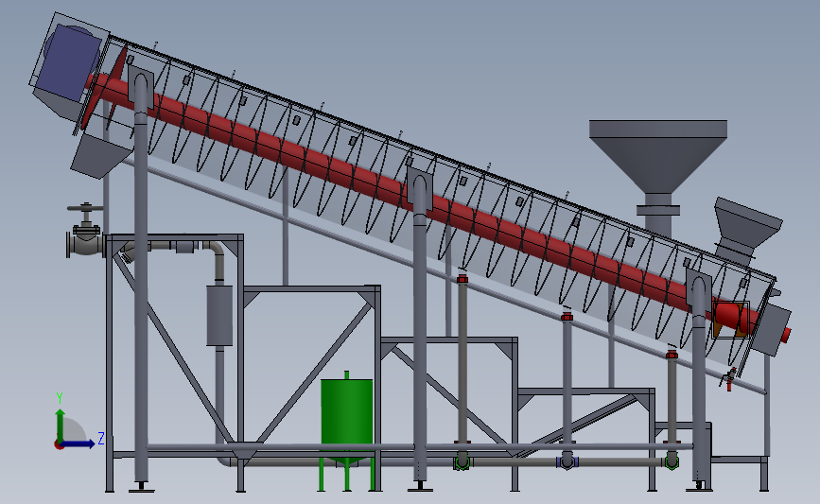Screen dimensions: 820x504
Task: Click the discharge chute under the motor end
Action: point(99,154)
